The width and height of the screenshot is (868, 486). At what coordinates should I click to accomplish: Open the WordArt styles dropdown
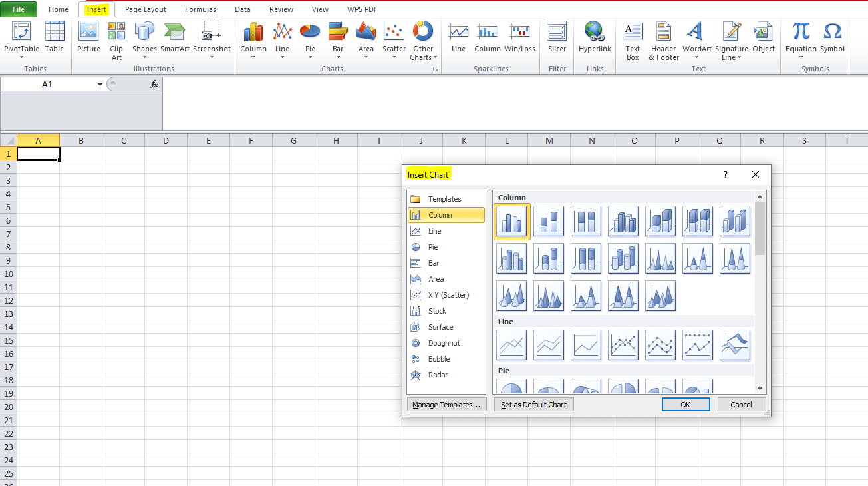tap(697, 57)
